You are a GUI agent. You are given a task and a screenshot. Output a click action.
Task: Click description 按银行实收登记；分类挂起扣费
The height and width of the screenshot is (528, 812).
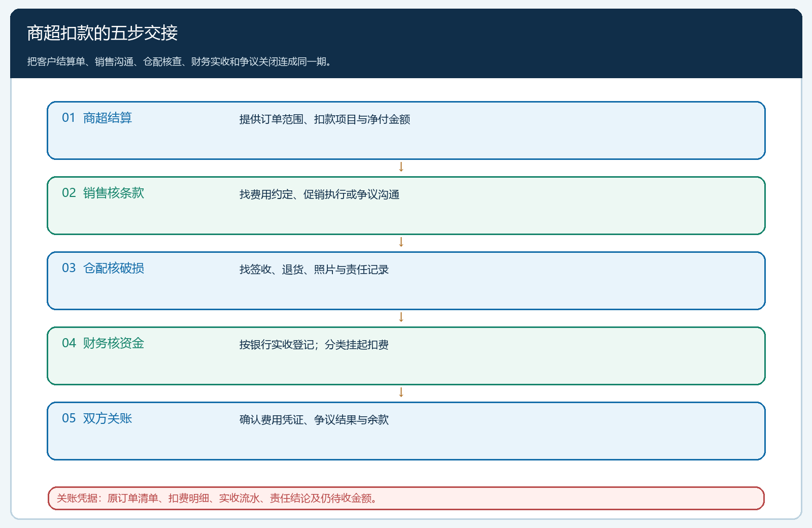pyautogui.click(x=314, y=345)
